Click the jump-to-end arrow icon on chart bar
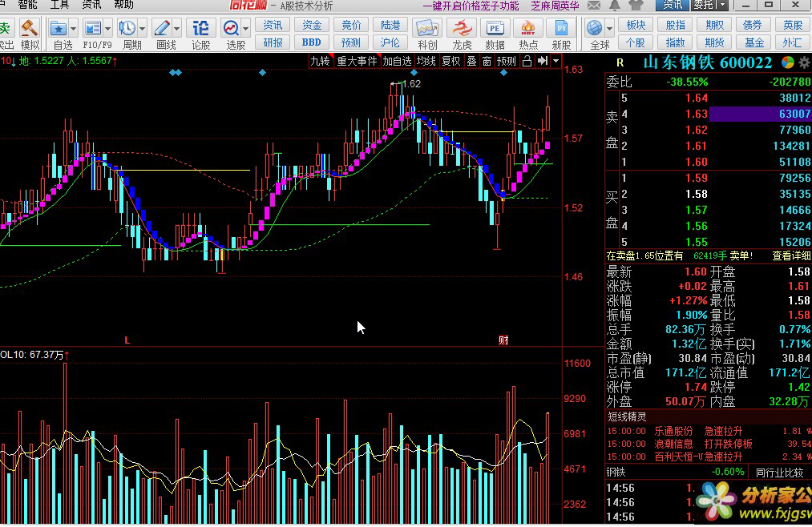Image resolution: width=812 pixels, height=527 pixels. pos(542,61)
